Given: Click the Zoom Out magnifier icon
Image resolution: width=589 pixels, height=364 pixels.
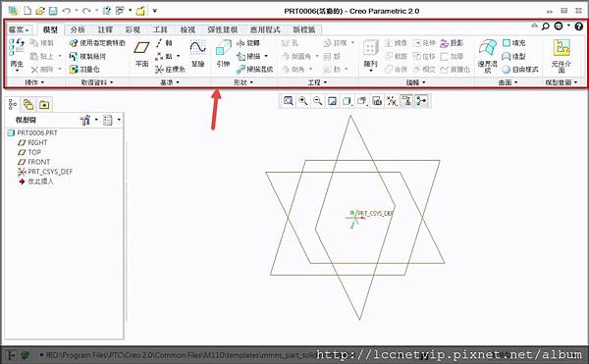Looking at the screenshot, I should click(318, 101).
